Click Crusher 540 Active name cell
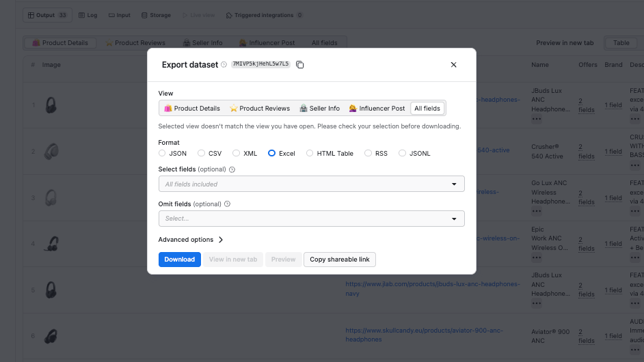 [x=547, y=152]
